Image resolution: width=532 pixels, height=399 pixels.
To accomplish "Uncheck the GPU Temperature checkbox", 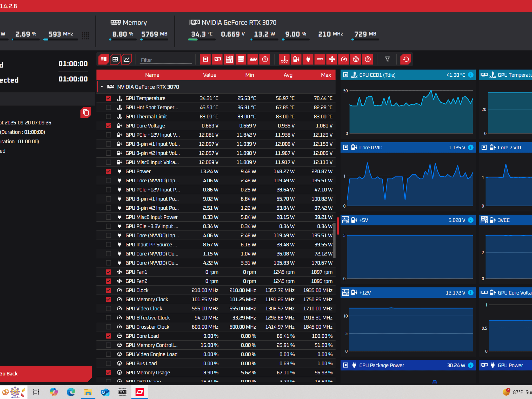I will 109,98.
